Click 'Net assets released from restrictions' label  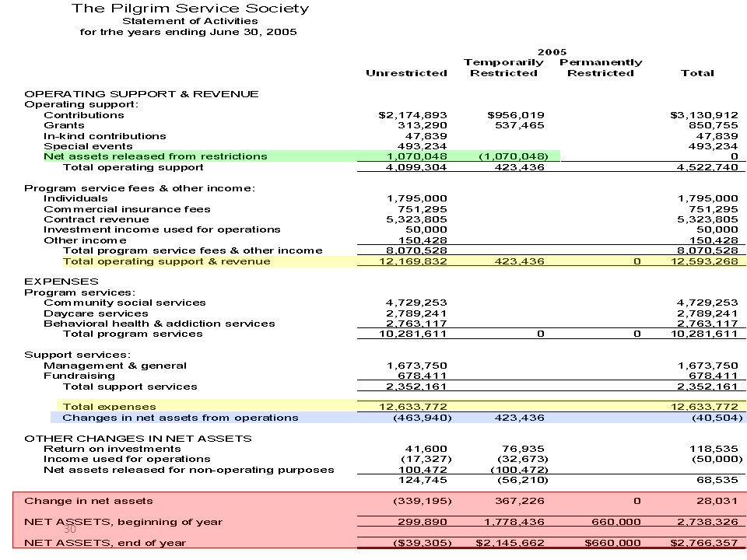[x=156, y=156]
